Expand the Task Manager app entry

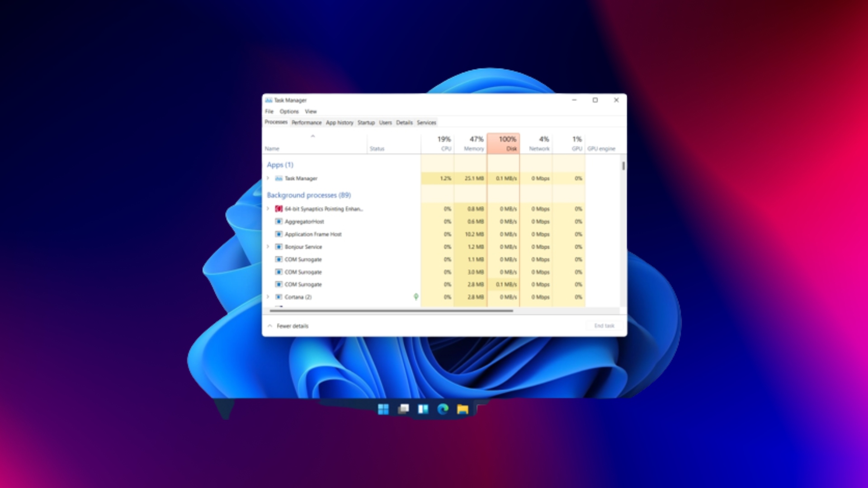[268, 178]
